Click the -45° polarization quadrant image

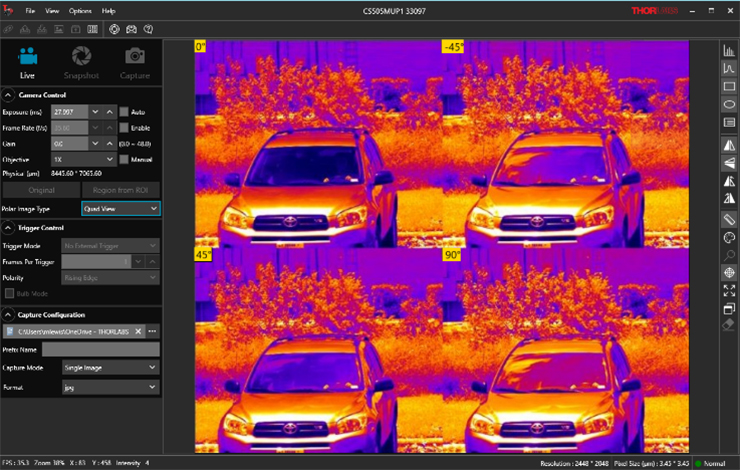(565, 144)
